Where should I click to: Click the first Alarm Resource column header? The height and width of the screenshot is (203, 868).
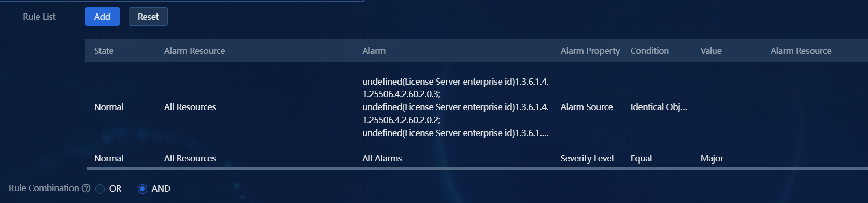pyautogui.click(x=194, y=51)
